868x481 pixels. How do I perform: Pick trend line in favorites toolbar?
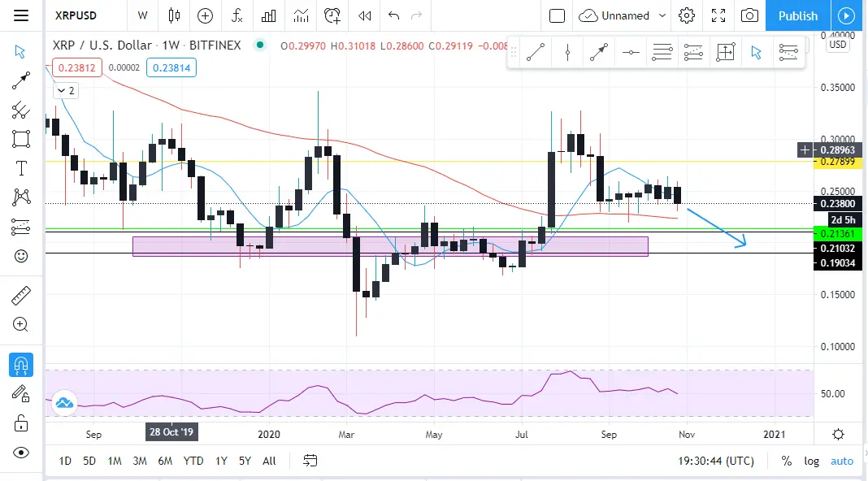click(536, 53)
